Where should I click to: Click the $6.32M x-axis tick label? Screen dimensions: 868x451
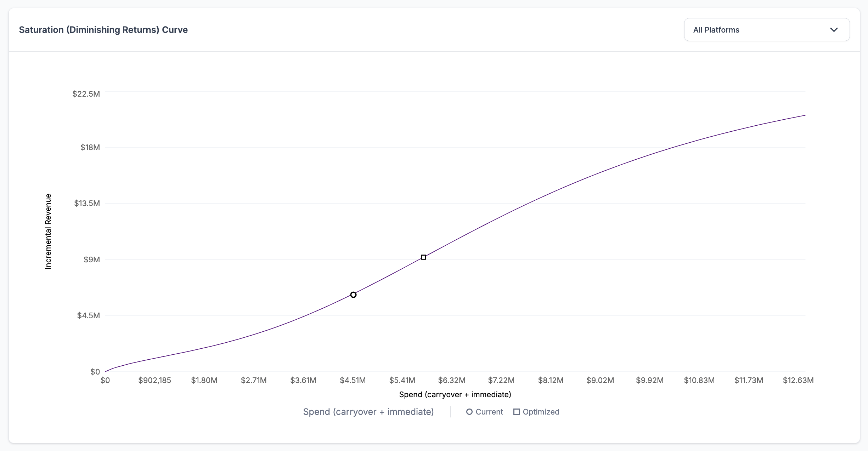point(451,380)
